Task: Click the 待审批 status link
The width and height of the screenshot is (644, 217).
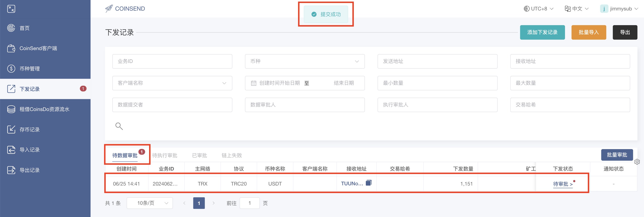Action: pyautogui.click(x=563, y=184)
